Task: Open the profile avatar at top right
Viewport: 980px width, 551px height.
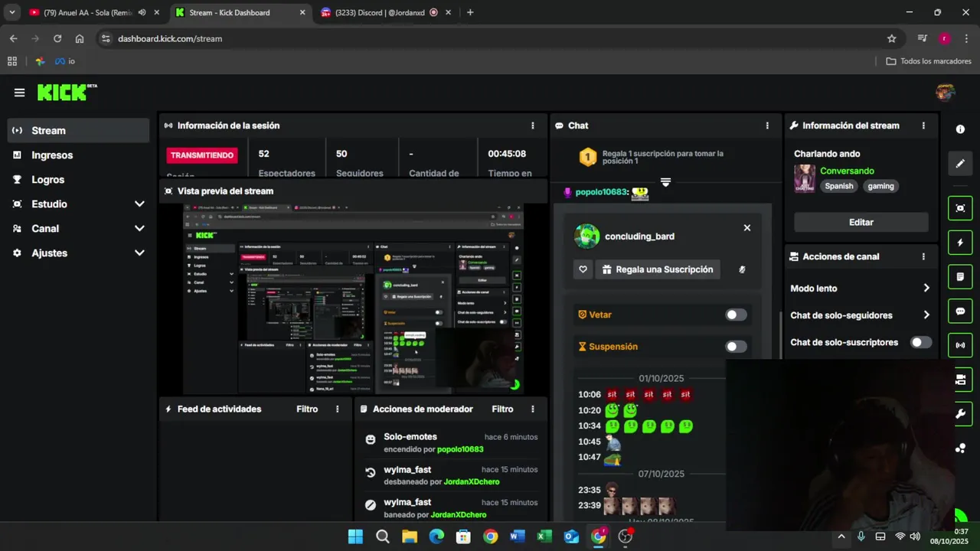Action: pyautogui.click(x=946, y=92)
